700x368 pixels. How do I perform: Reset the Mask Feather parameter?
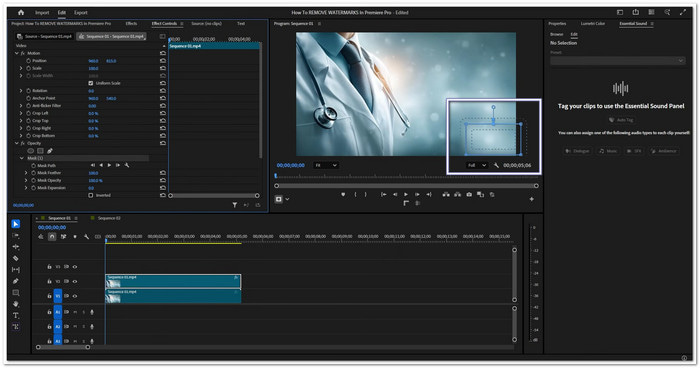point(163,173)
